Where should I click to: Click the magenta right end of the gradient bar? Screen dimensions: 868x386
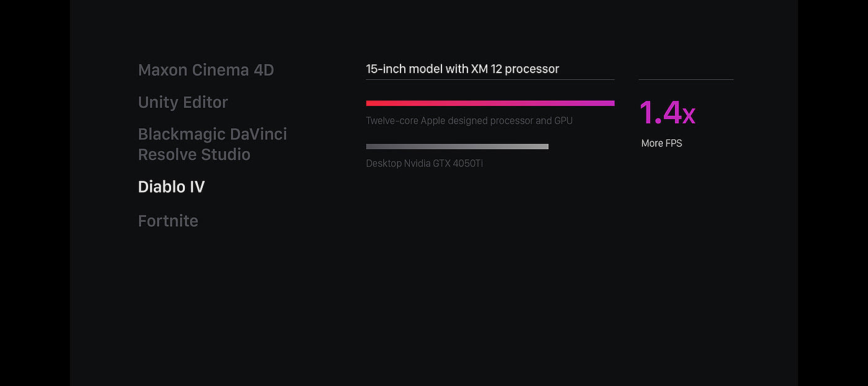click(609, 103)
